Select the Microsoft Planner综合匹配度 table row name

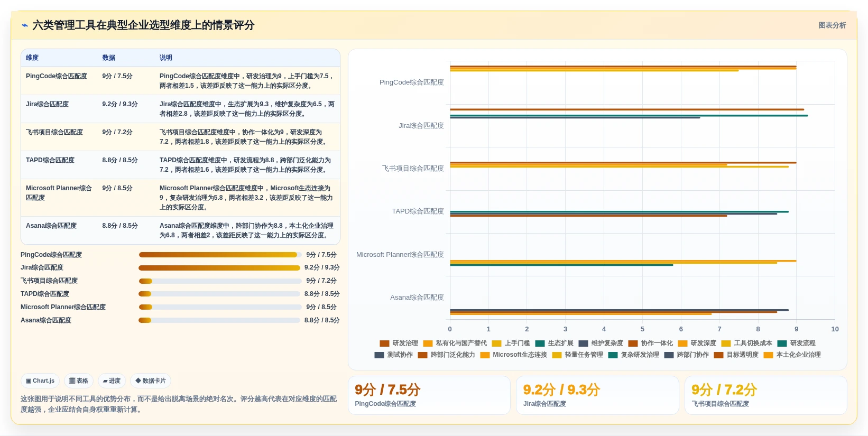tap(59, 193)
